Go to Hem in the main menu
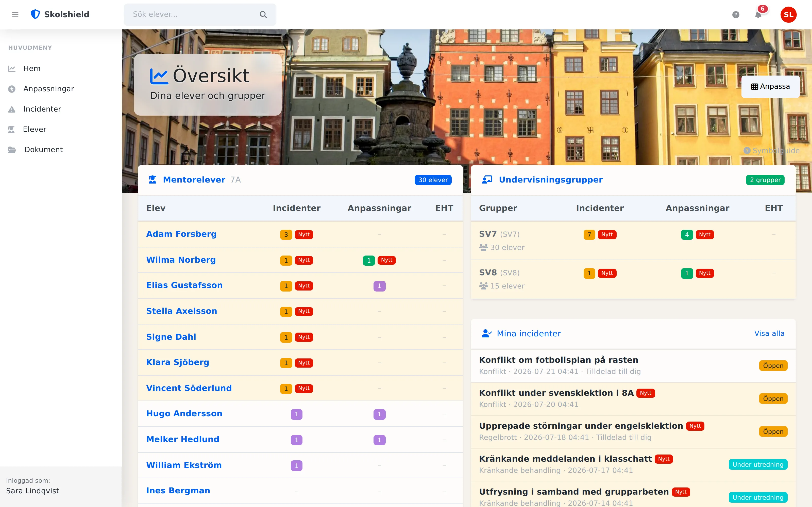Viewport: 812px width, 507px height. (x=31, y=68)
